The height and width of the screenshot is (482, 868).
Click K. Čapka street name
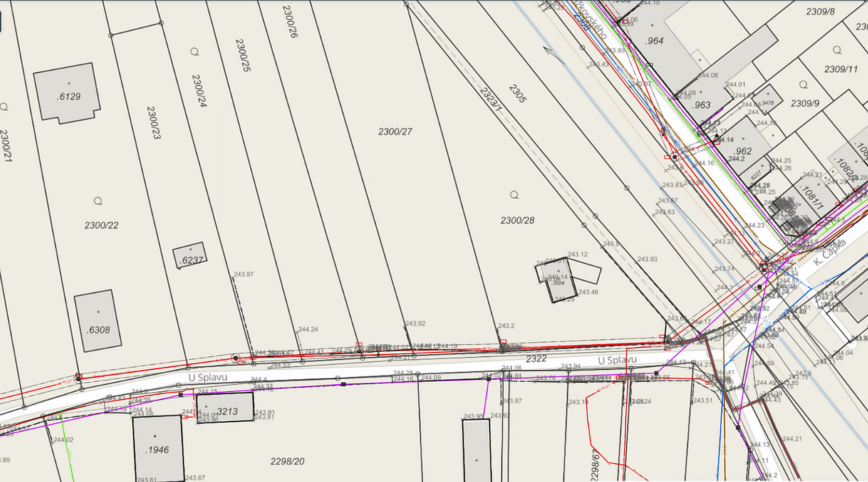click(829, 253)
